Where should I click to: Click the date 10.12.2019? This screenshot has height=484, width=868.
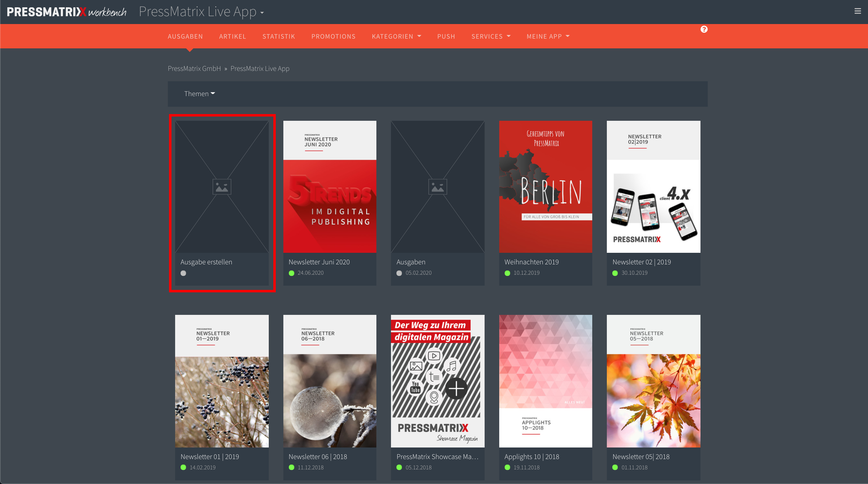[x=526, y=273]
